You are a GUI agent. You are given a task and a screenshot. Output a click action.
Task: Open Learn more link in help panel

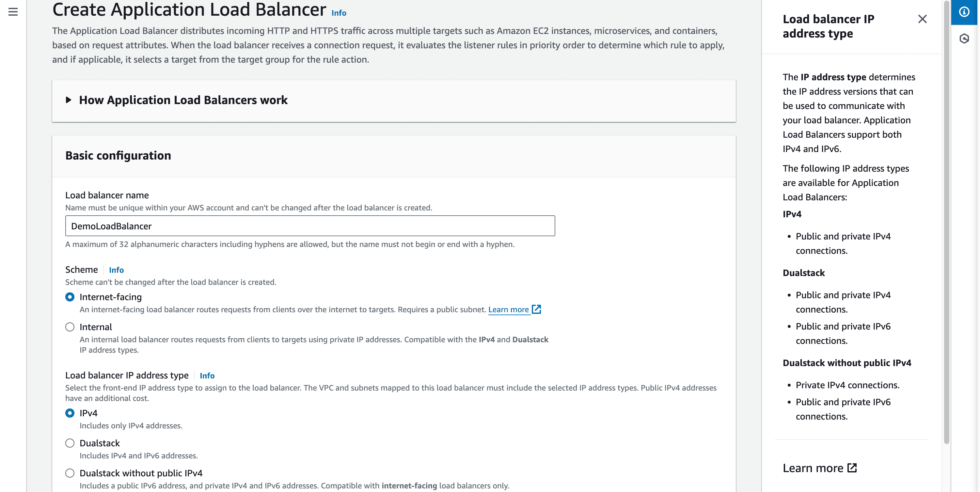point(813,468)
